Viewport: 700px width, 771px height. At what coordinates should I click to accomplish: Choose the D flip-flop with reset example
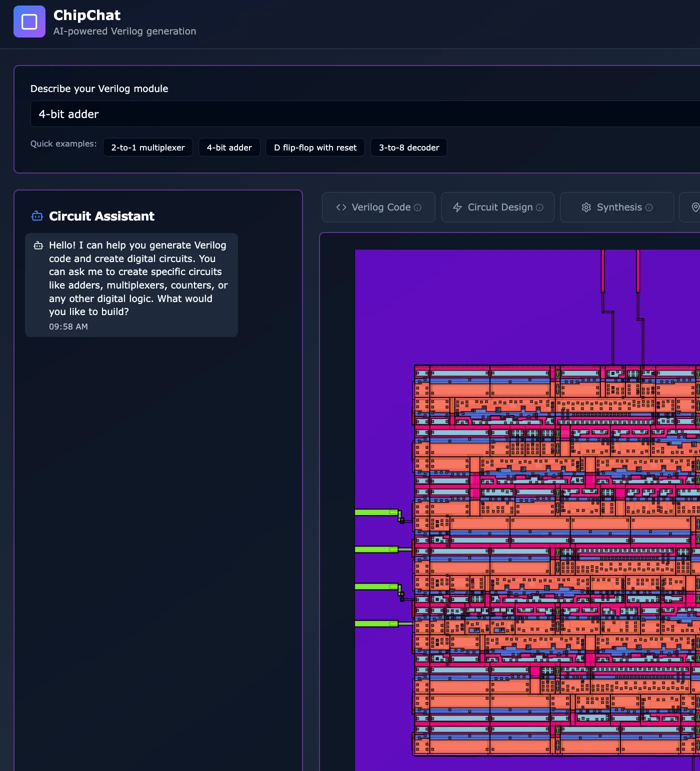pos(315,147)
